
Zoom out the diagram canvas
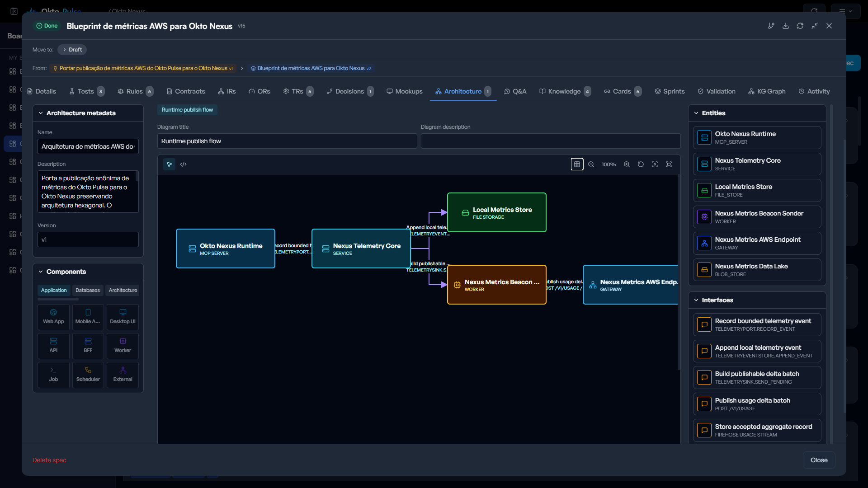click(591, 164)
